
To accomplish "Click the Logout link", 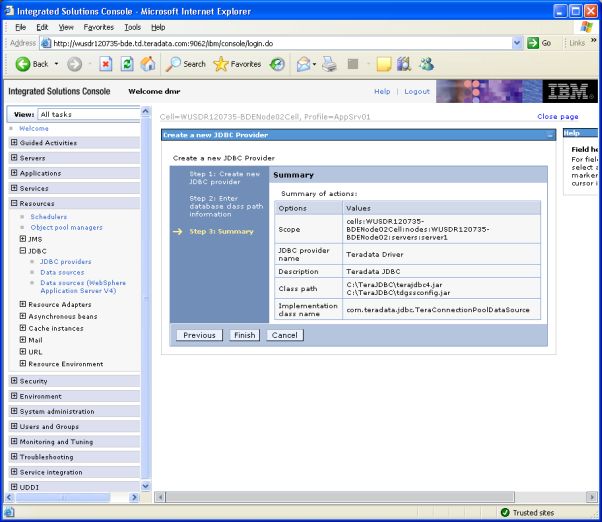I will (x=417, y=91).
